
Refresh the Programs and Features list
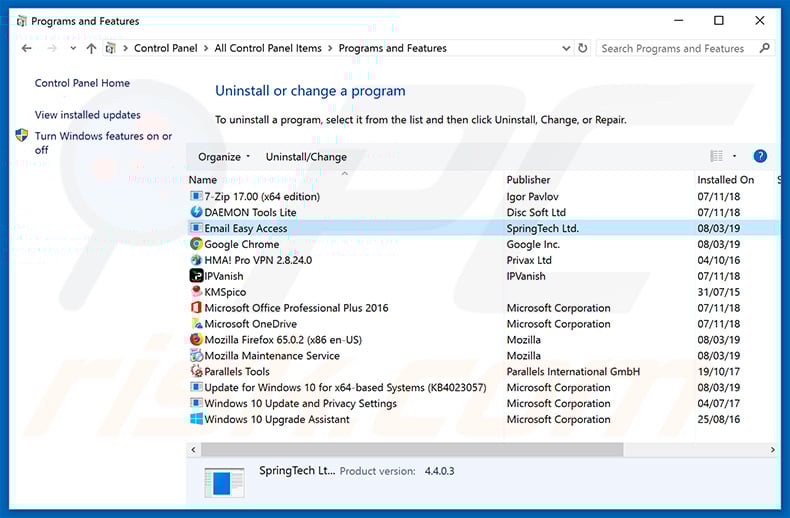pos(583,48)
